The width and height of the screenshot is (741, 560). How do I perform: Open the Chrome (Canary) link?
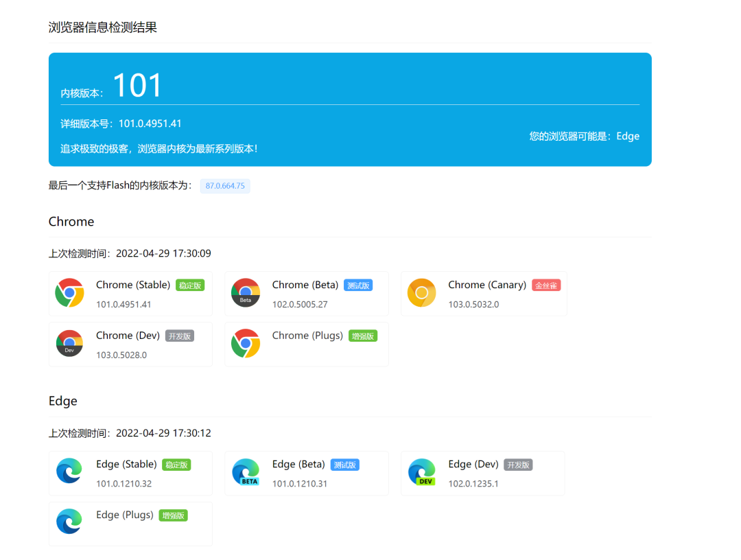coord(487,285)
